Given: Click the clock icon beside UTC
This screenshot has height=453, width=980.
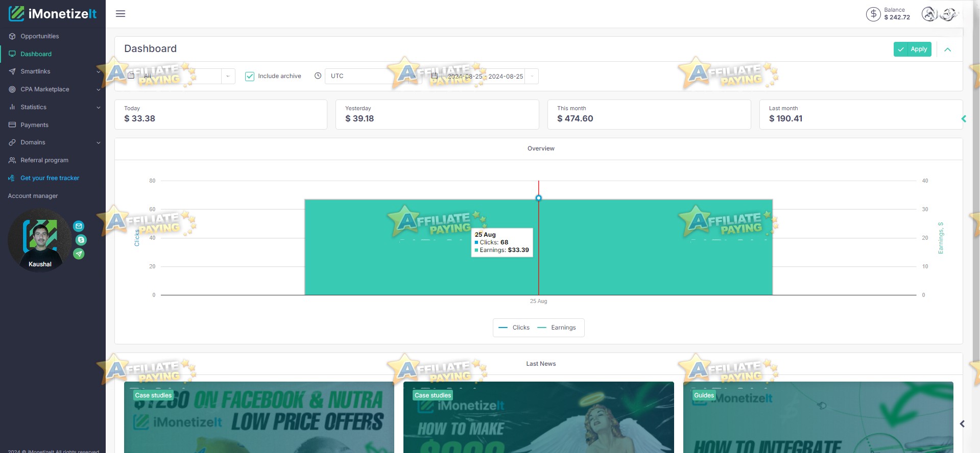Looking at the screenshot, I should [318, 75].
